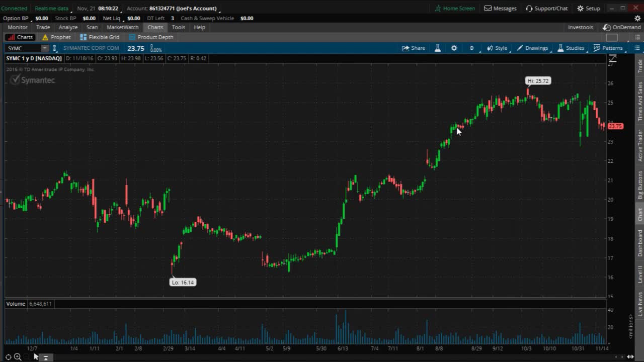The image size is (644, 362).
Task: Open the list menu icon beside grid layout
Action: click(637, 37)
